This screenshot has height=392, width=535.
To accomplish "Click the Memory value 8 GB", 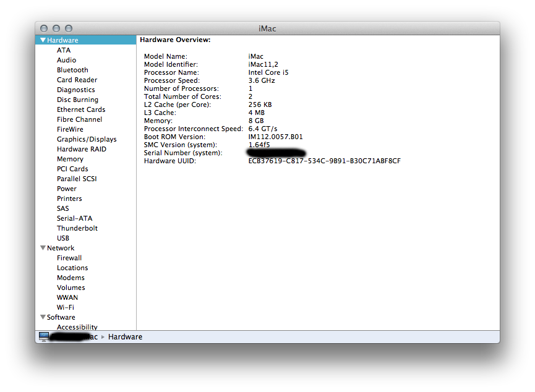I will click(x=256, y=121).
